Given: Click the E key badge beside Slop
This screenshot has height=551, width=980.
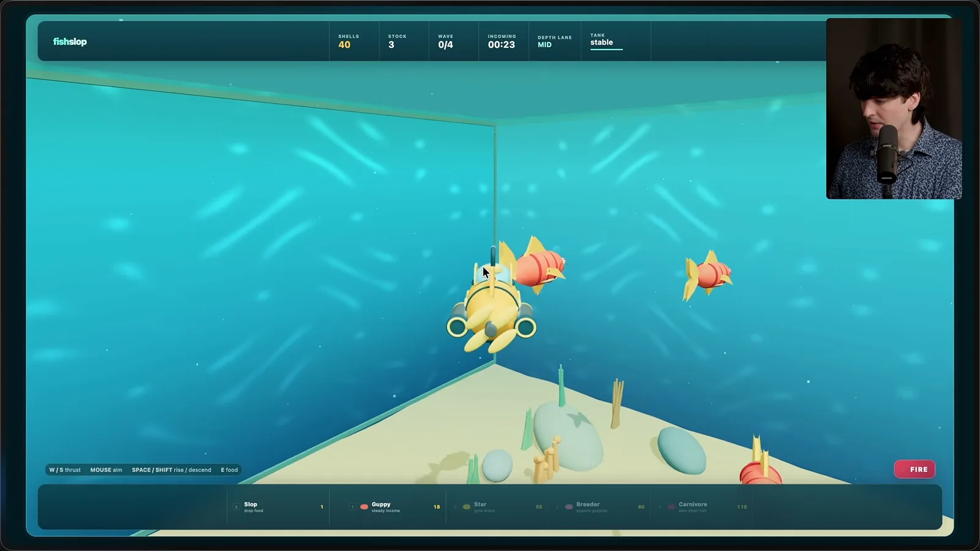Looking at the screenshot, I should coord(236,507).
